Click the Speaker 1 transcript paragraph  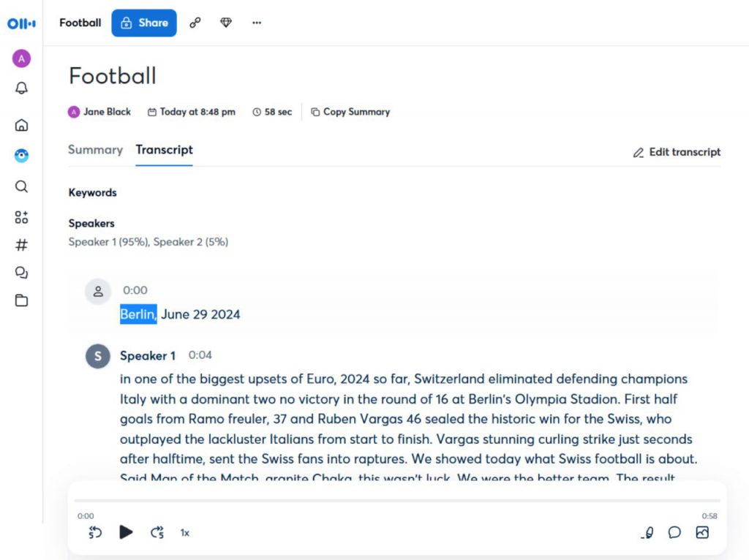pyautogui.click(x=408, y=428)
